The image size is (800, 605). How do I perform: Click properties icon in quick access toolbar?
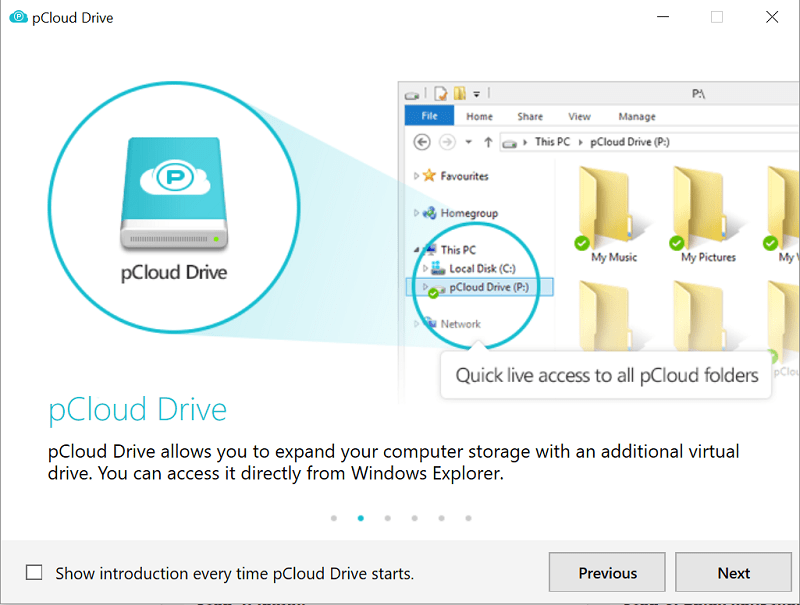pos(441,94)
